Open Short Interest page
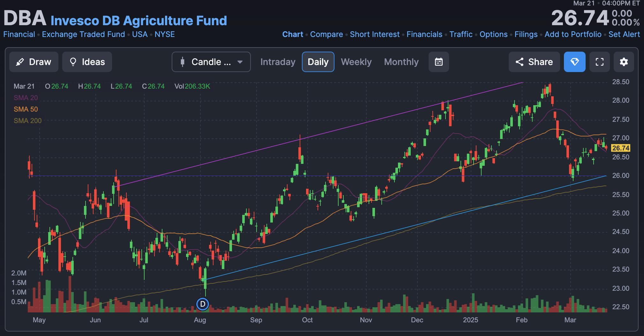This screenshot has height=336, width=644. [375, 34]
